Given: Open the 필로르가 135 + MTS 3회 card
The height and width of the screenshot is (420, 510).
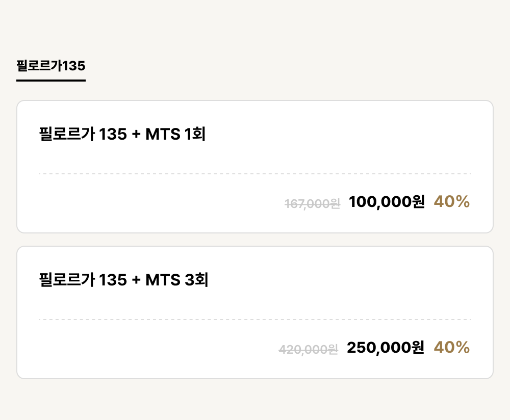Looking at the screenshot, I should pyautogui.click(x=255, y=312).
